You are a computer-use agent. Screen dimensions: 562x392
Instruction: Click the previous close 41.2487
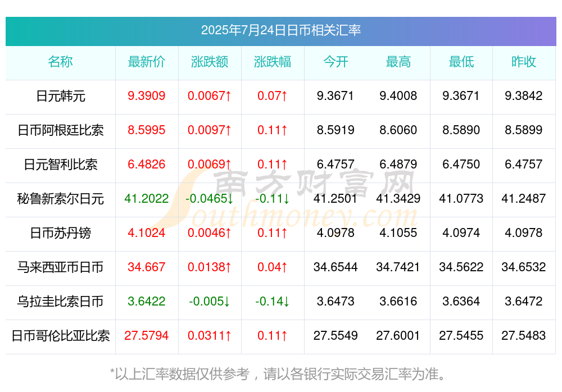tap(524, 198)
